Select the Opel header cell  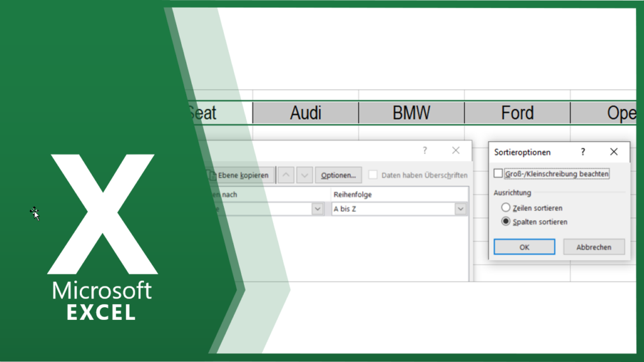[x=604, y=113]
